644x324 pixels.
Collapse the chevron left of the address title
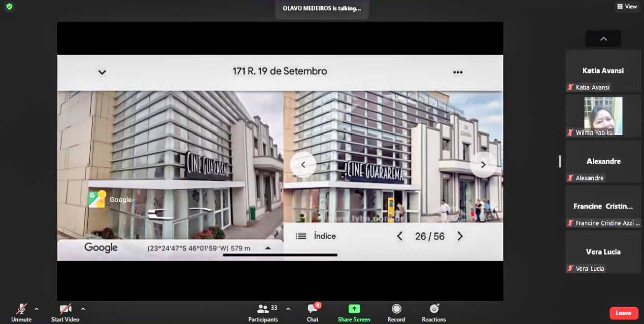tap(102, 72)
